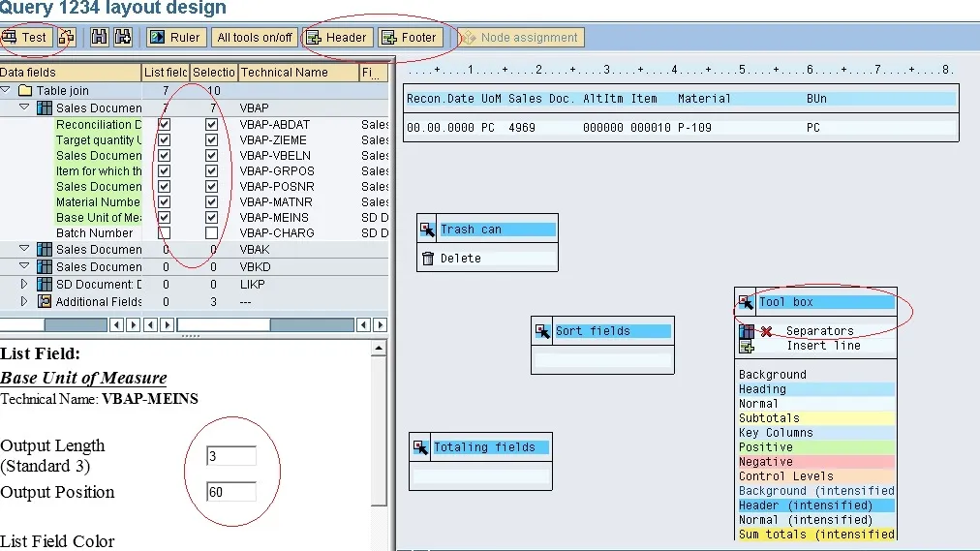Click the VBKD table icon

pos(45,266)
